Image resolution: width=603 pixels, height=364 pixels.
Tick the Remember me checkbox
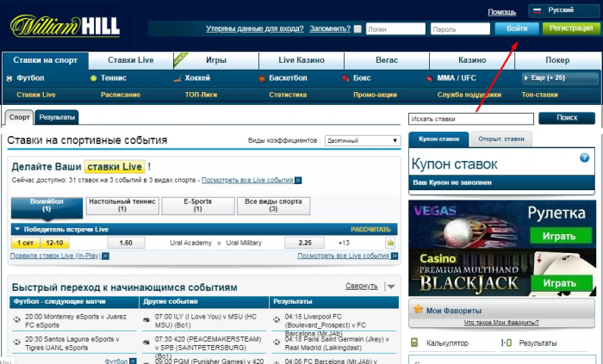click(357, 28)
